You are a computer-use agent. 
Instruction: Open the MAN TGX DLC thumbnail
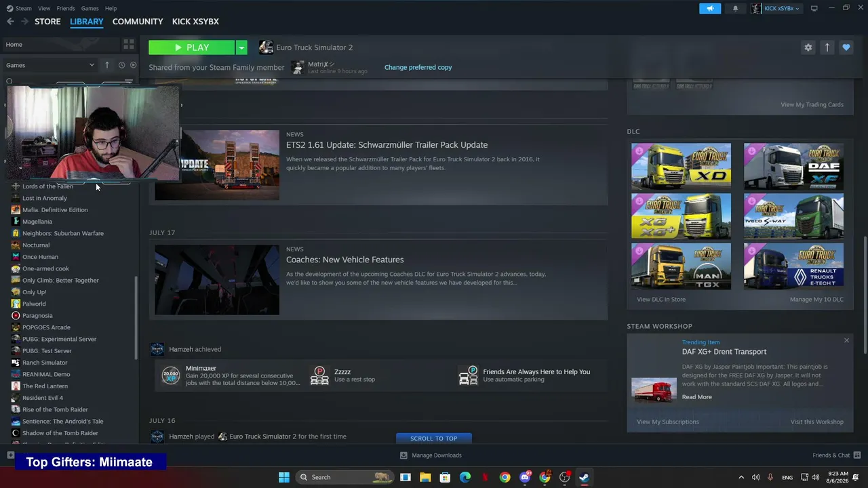pyautogui.click(x=682, y=266)
